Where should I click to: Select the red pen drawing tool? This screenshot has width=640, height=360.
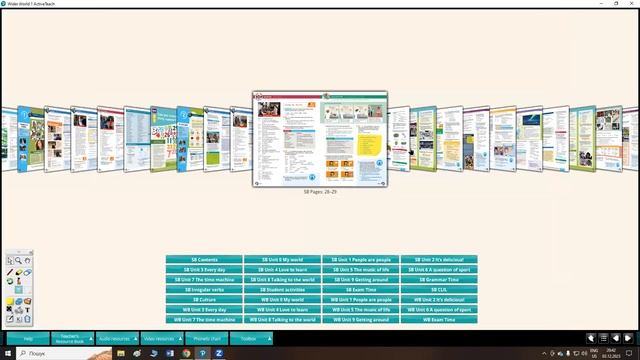(x=10, y=272)
